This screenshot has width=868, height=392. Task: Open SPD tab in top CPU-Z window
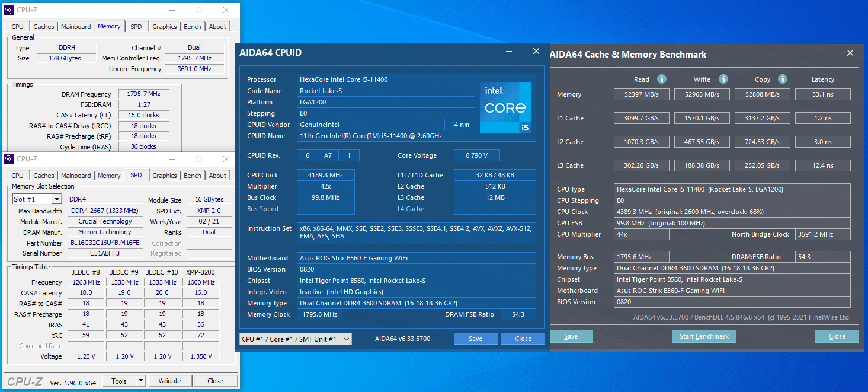[136, 27]
